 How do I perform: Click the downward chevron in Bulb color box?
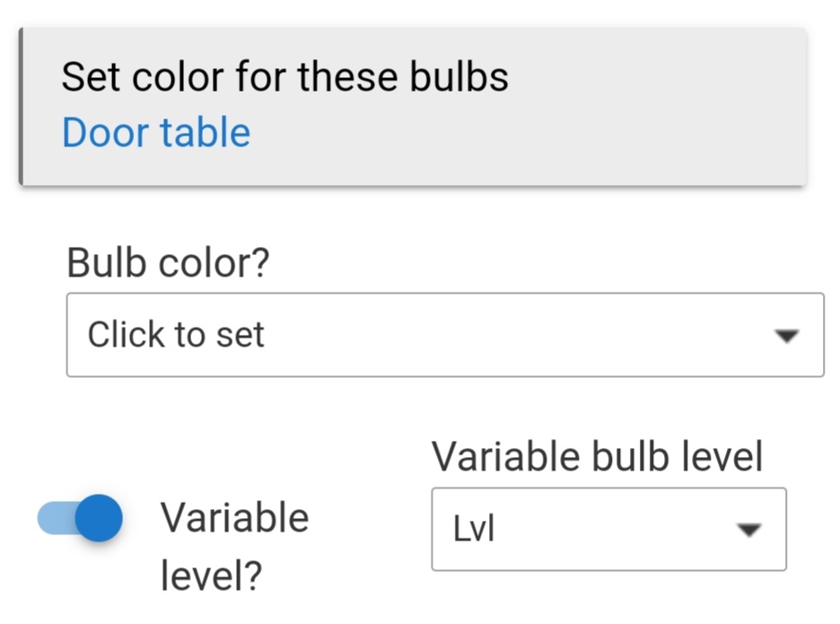(x=787, y=335)
